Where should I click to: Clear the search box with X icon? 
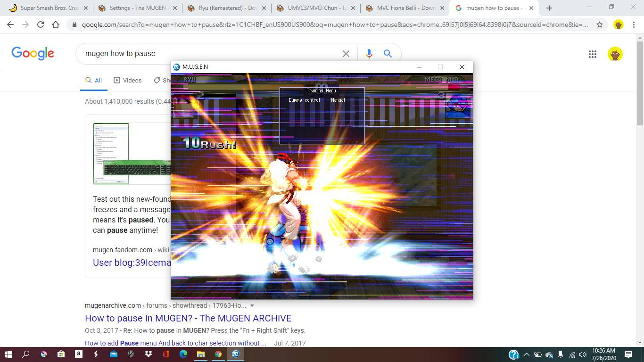[x=346, y=54]
